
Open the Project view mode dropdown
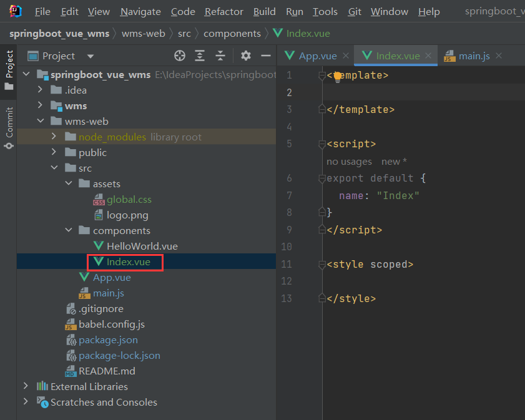(x=90, y=56)
